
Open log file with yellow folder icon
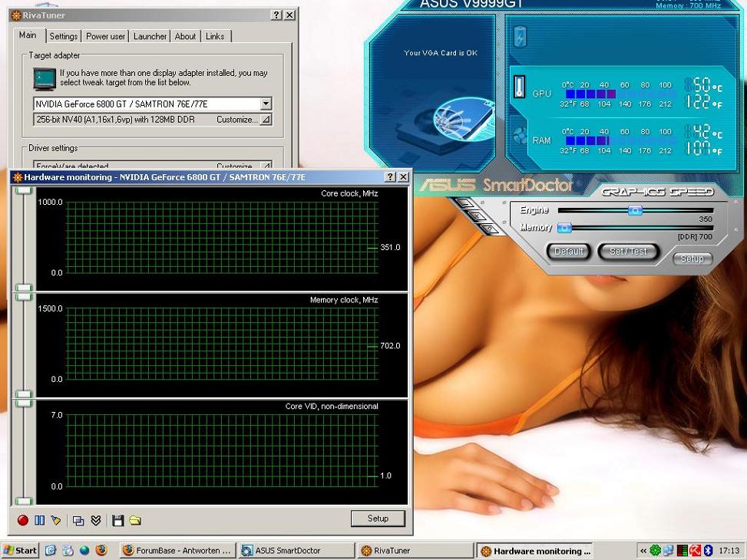pos(135,520)
